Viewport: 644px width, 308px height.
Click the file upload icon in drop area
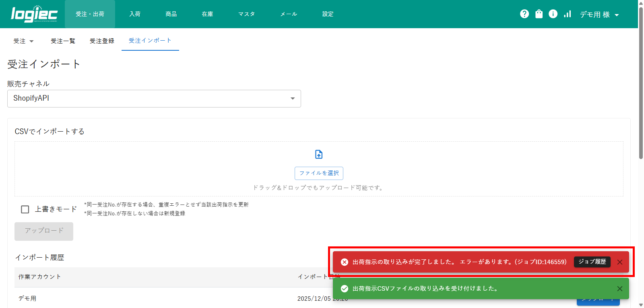319,154
